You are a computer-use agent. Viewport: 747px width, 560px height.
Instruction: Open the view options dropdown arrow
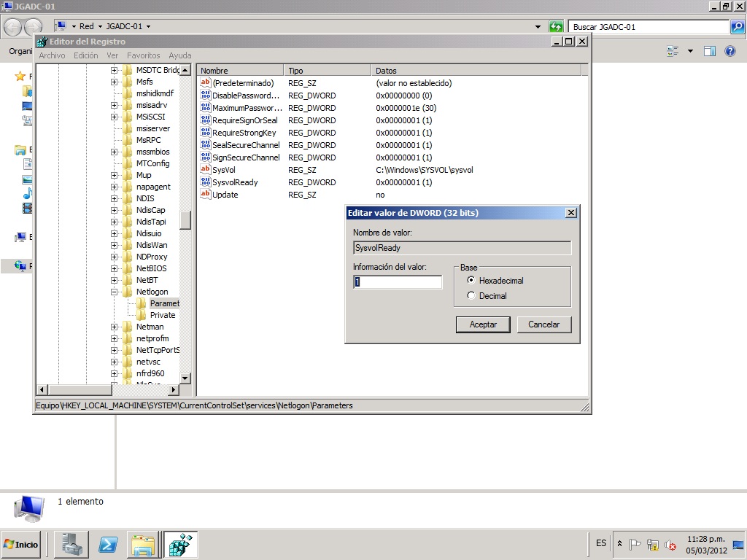[x=690, y=51]
